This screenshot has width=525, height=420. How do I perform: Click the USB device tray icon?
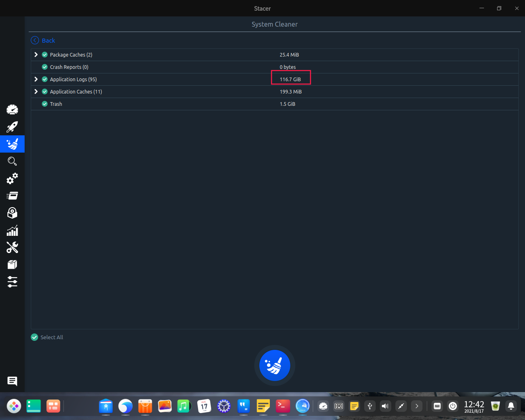pos(370,406)
